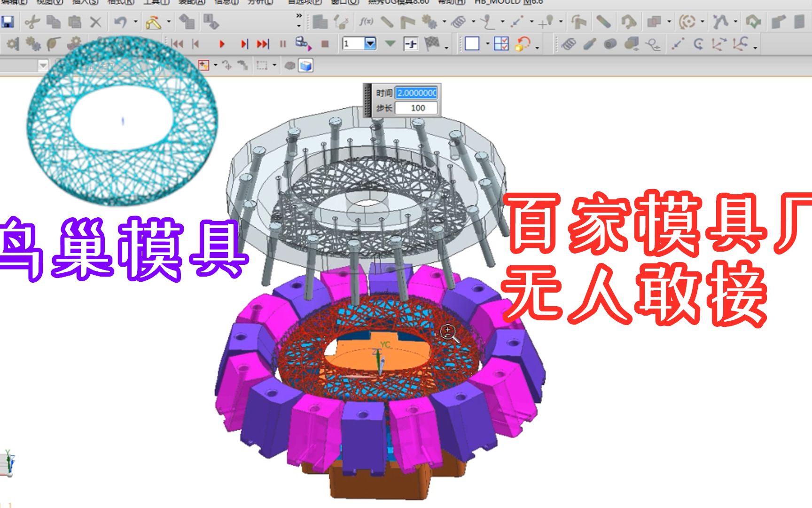The image size is (812, 508).
Task: Click the animation export movie camera icon
Action: click(x=301, y=43)
